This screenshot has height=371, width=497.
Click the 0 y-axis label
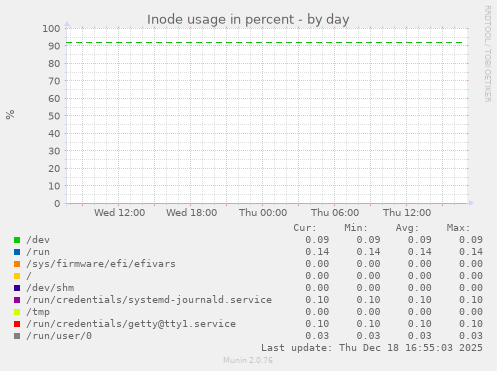coord(57,203)
